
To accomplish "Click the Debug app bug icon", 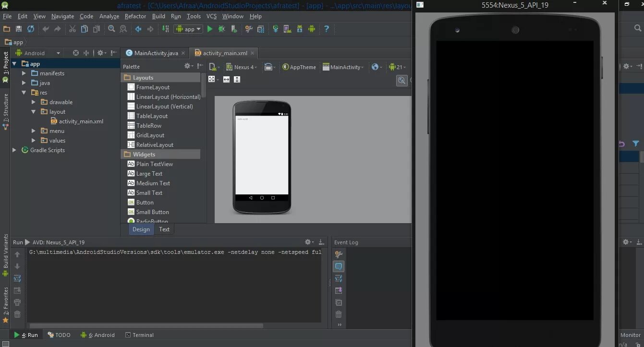I will point(221,29).
